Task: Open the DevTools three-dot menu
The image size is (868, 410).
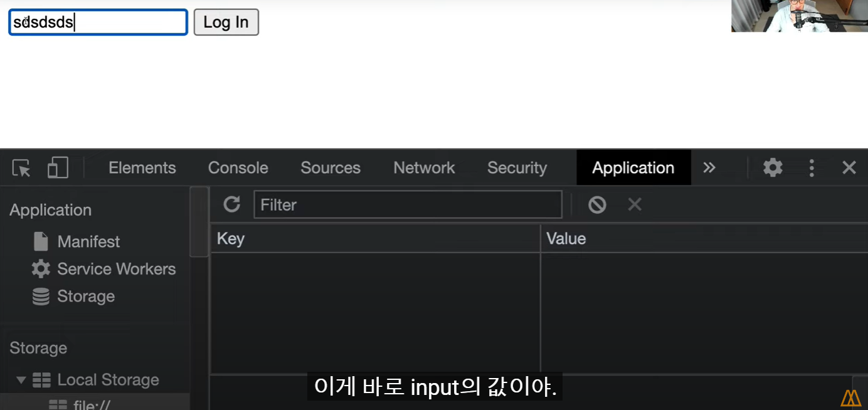Action: [x=812, y=168]
